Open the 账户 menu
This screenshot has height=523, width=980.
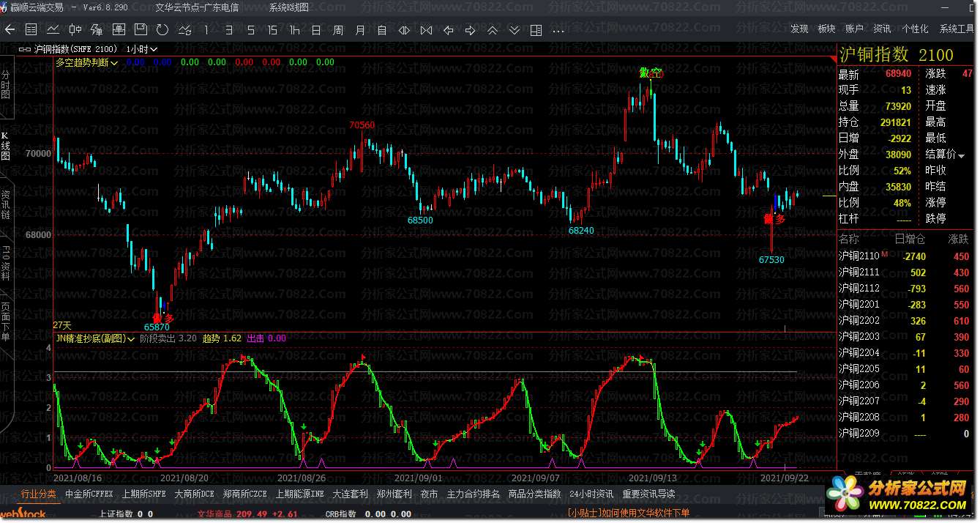tap(854, 29)
